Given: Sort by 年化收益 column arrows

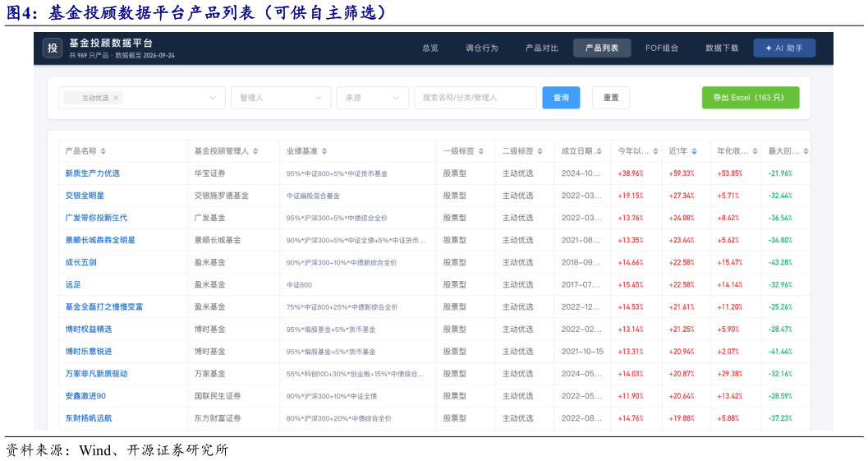Looking at the screenshot, I should (x=755, y=151).
